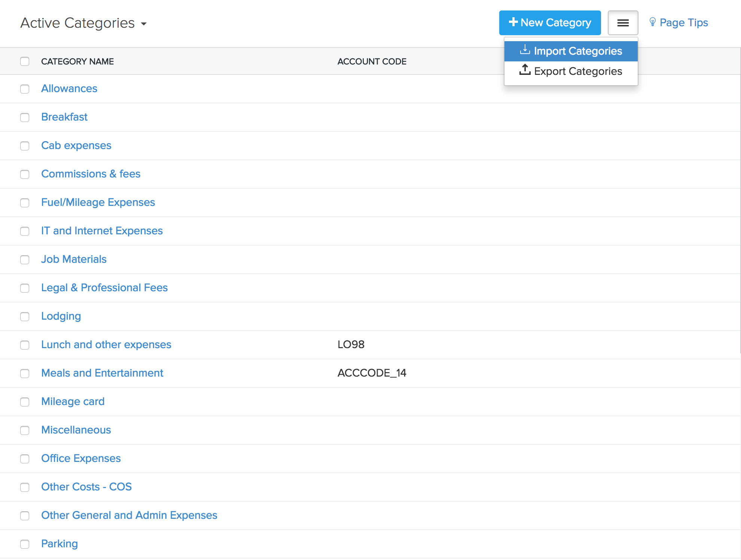Click the lightbulb icon next to Page Tips
Image resolution: width=741 pixels, height=560 pixels.
(x=653, y=22)
